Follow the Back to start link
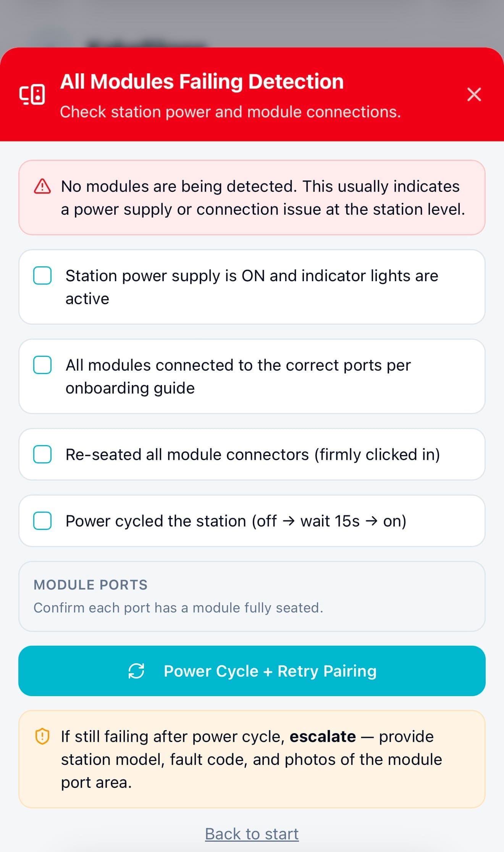This screenshot has width=504, height=852. tap(252, 834)
